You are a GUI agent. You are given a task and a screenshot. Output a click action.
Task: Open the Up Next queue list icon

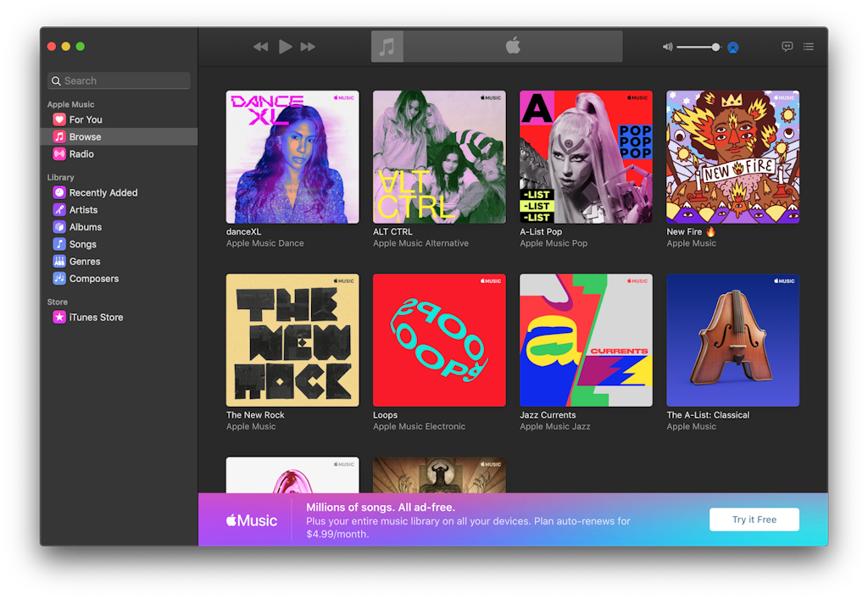[809, 47]
